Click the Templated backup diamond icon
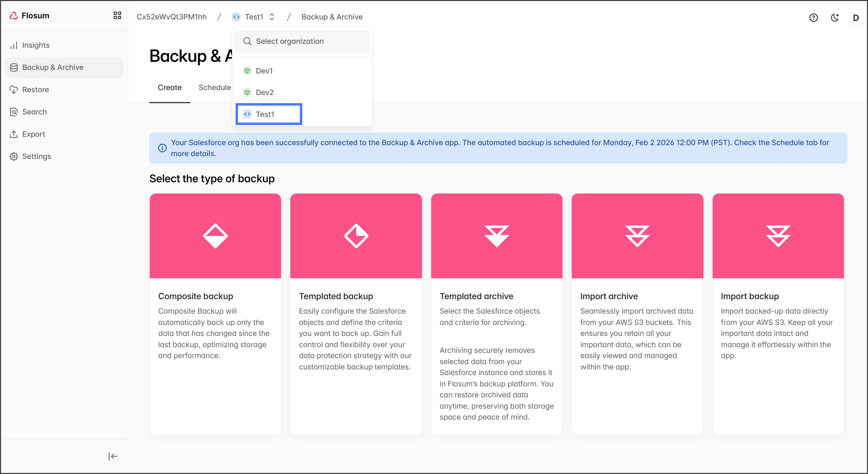The width and height of the screenshot is (868, 474). pos(356,236)
